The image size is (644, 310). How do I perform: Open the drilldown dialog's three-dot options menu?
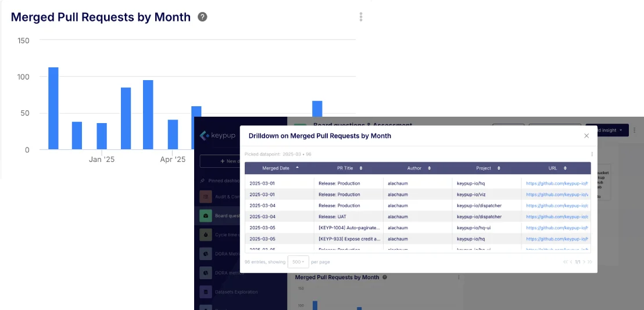(x=592, y=154)
